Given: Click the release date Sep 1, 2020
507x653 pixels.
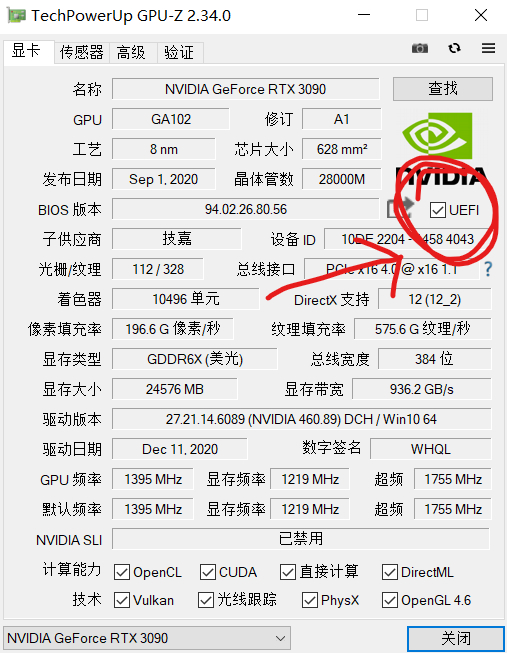Looking at the screenshot, I should (x=164, y=179).
